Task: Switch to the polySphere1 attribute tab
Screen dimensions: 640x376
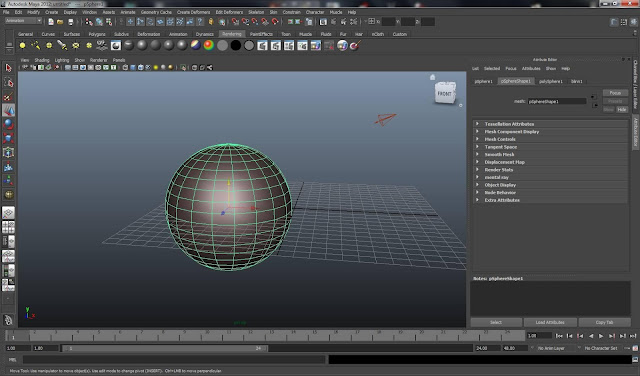Action: [x=551, y=81]
